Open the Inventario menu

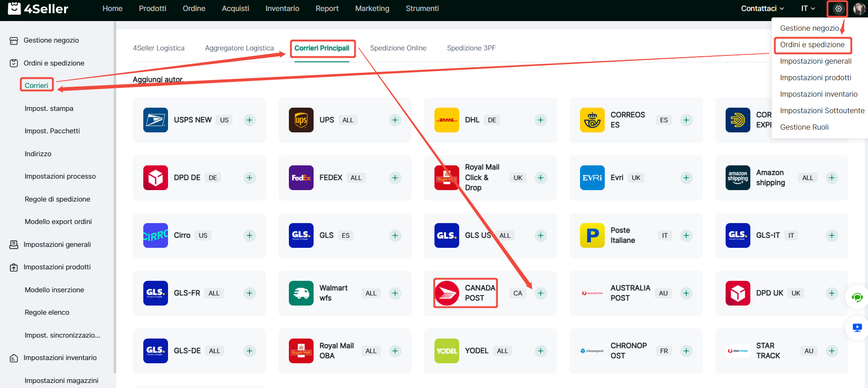tap(282, 9)
